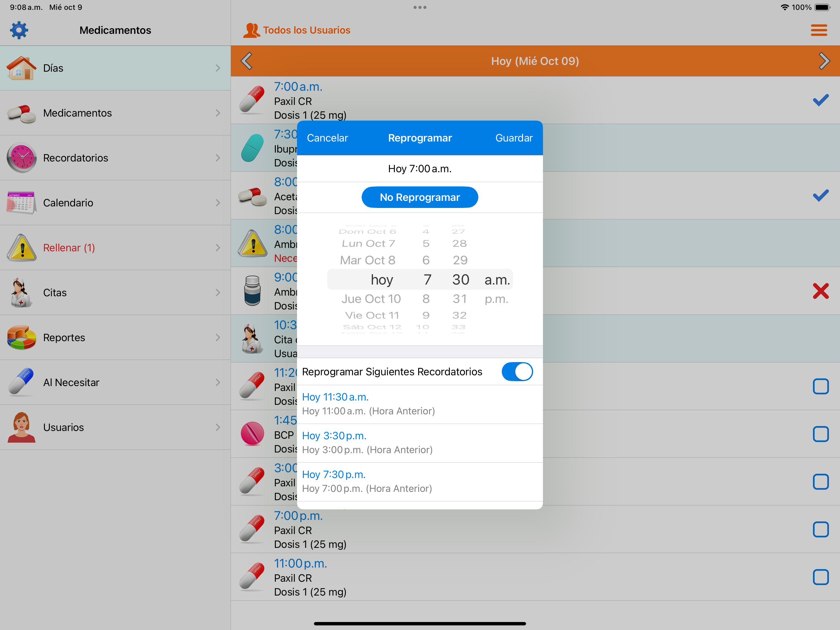This screenshot has height=630, width=840.
Task: Select p.m. in time picker
Action: [496, 299]
